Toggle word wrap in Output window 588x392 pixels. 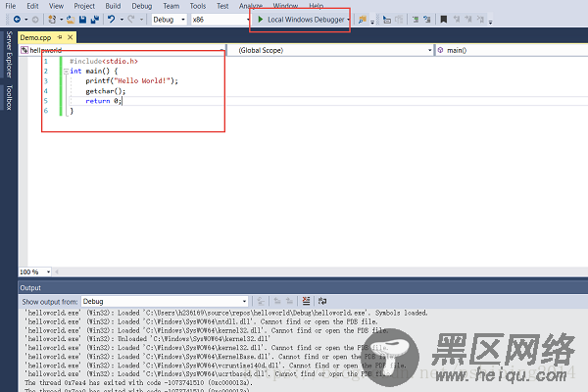pos(322,301)
